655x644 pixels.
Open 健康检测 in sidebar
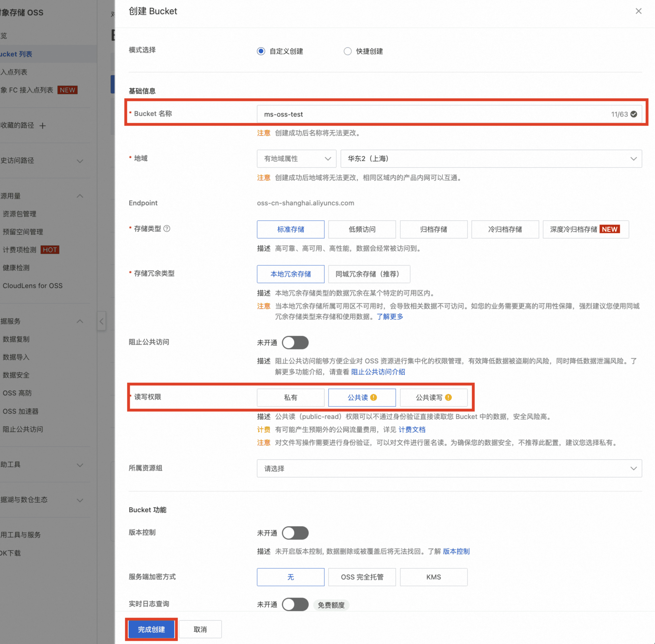(x=16, y=267)
